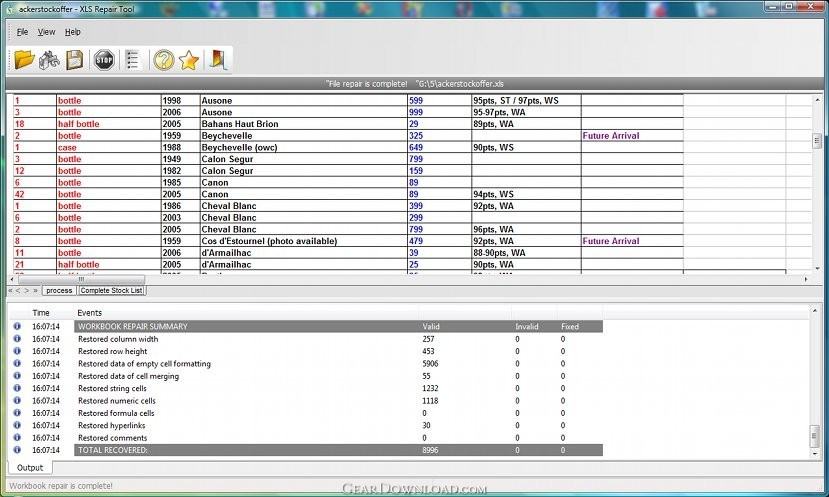The width and height of the screenshot is (829, 497).
Task: Open the File menu
Action: coord(22,32)
